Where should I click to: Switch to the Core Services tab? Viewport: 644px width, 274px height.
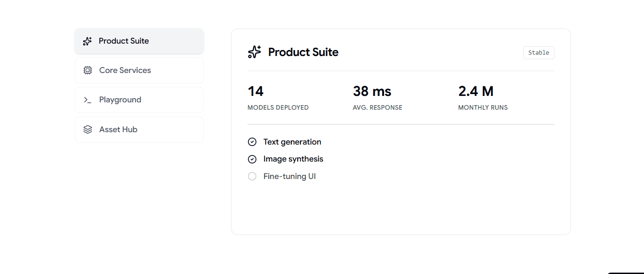tap(139, 71)
